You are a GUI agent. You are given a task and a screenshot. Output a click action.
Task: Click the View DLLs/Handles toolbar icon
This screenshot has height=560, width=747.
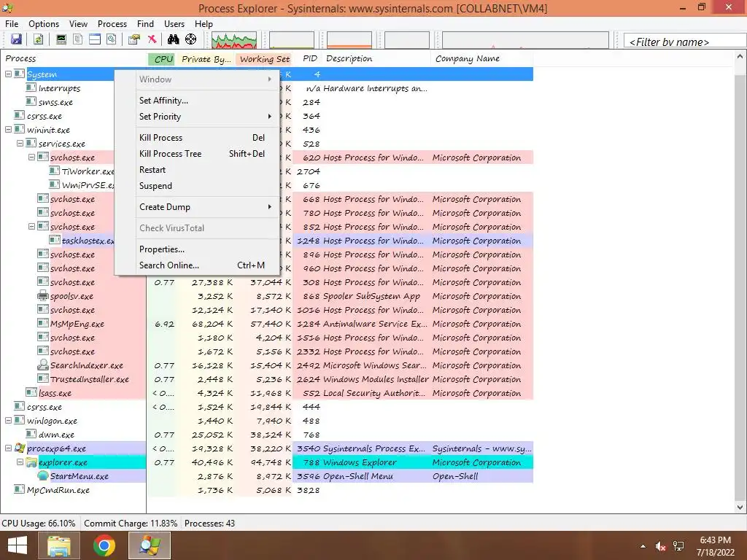(x=112, y=39)
